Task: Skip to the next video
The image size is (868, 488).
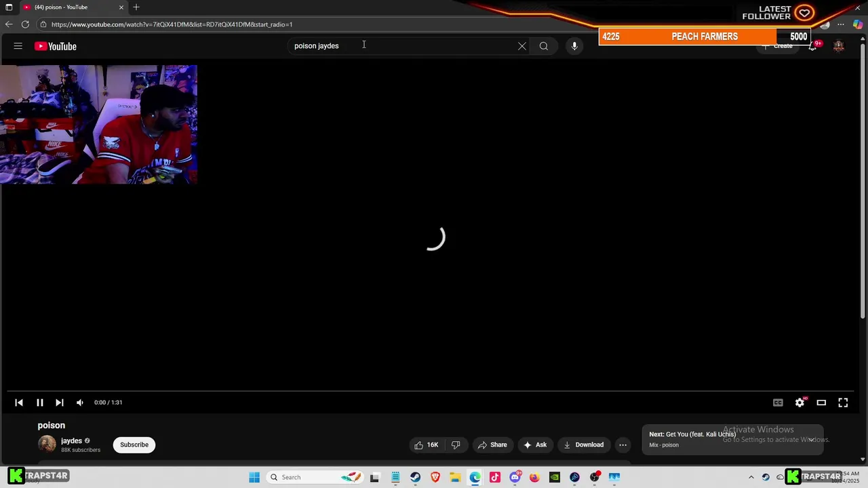Action: 60,403
